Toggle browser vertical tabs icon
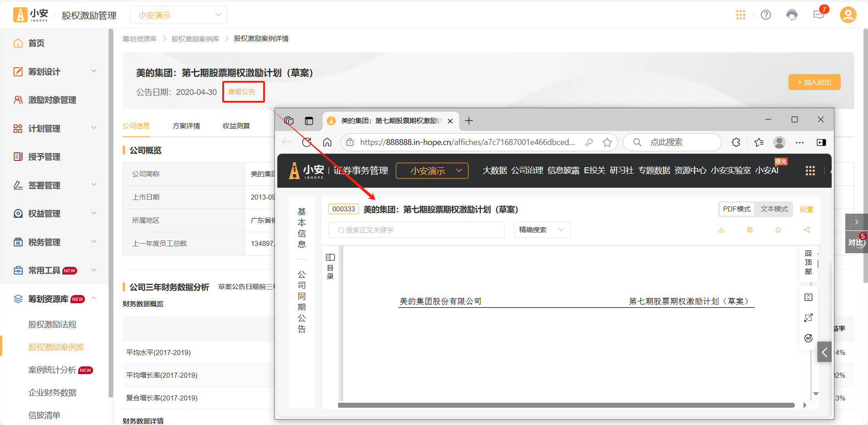The height and width of the screenshot is (425, 868). click(309, 120)
